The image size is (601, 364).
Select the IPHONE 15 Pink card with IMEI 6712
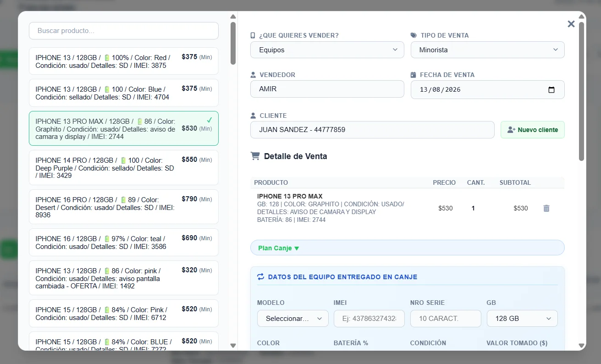click(124, 314)
